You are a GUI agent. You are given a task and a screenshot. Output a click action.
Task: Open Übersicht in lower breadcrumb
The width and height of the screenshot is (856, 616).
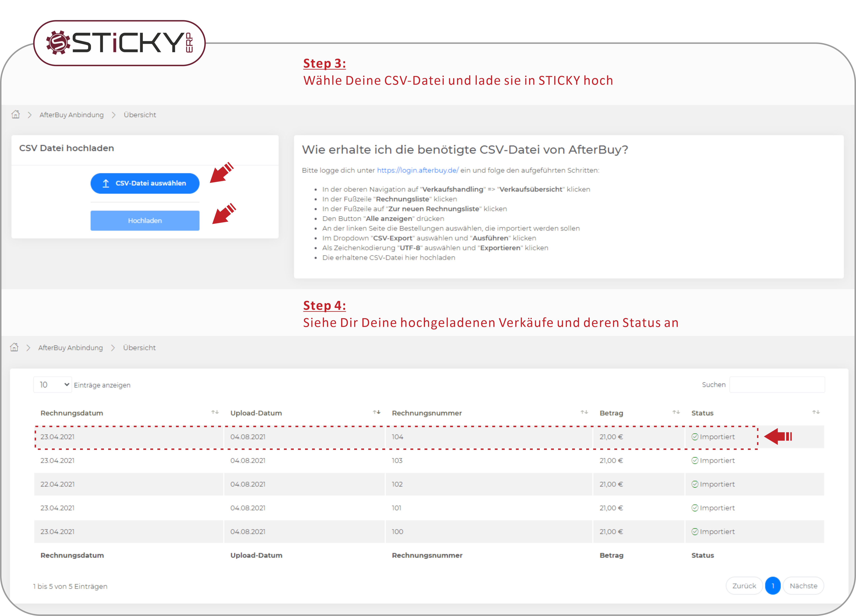click(139, 348)
